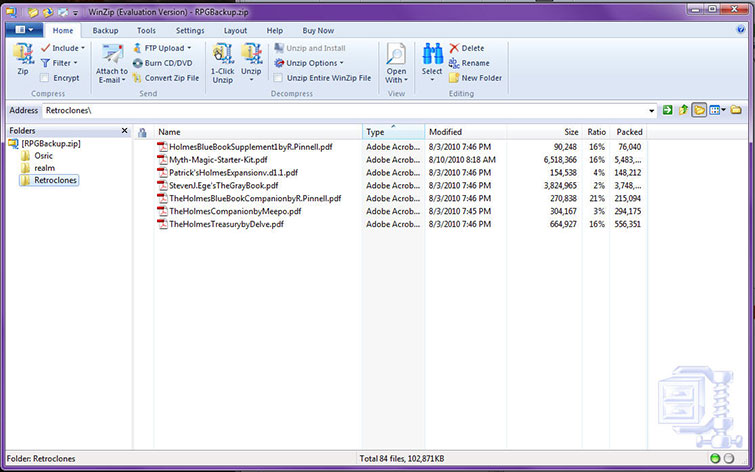
Task: Select TheHolmesCompanionbyMeepo.pdf
Action: pyautogui.click(x=230, y=211)
